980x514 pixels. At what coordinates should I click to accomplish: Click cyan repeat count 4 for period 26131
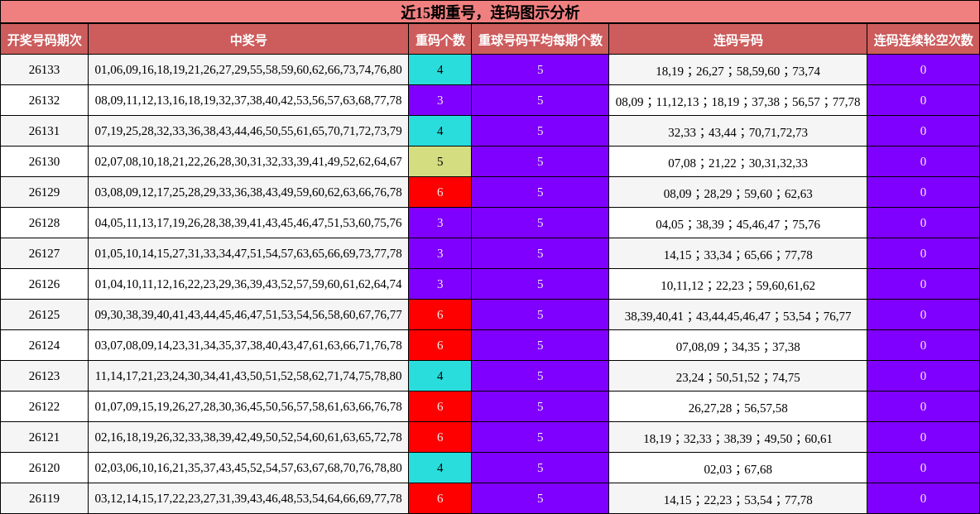tap(440, 131)
